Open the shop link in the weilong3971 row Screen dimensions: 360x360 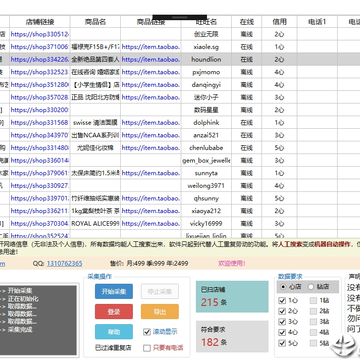[x=40, y=186]
